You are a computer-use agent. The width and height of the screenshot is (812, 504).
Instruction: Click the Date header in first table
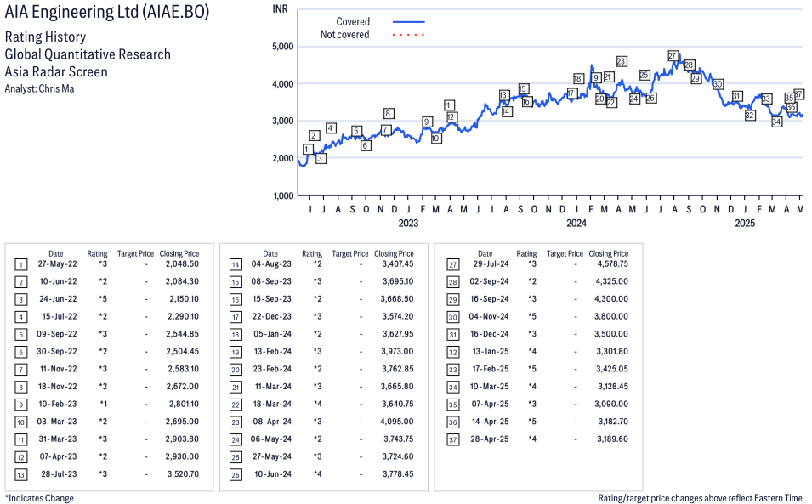point(56,253)
